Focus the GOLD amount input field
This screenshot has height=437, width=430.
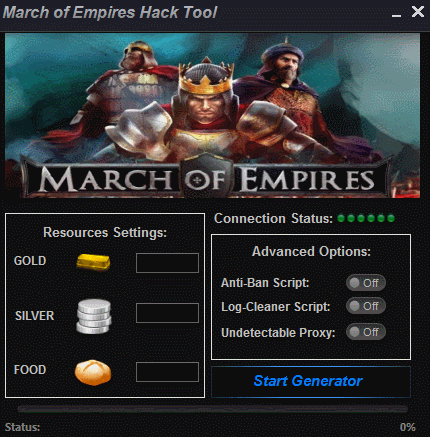pyautogui.click(x=167, y=263)
